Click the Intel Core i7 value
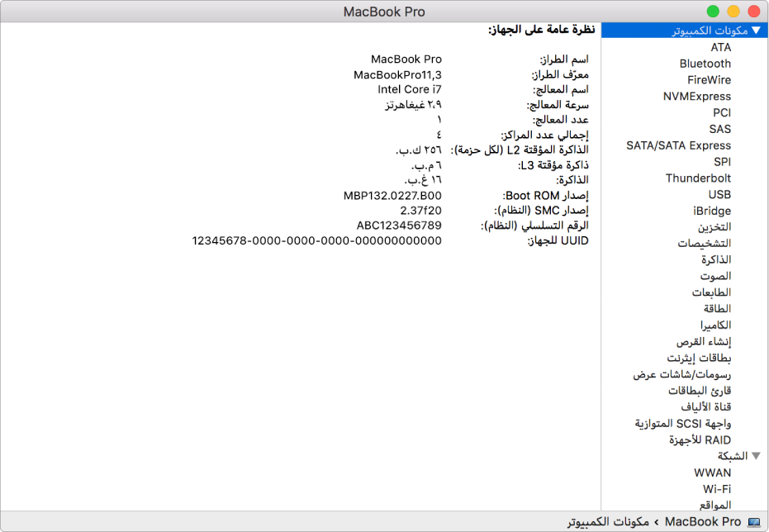Viewport: 769px width, 532px height. tap(410, 90)
